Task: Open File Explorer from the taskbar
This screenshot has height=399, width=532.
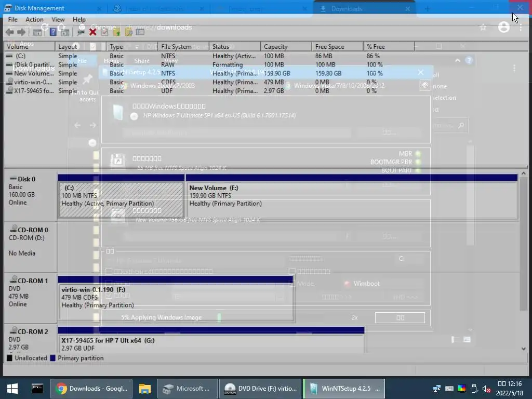Action: [144, 389]
